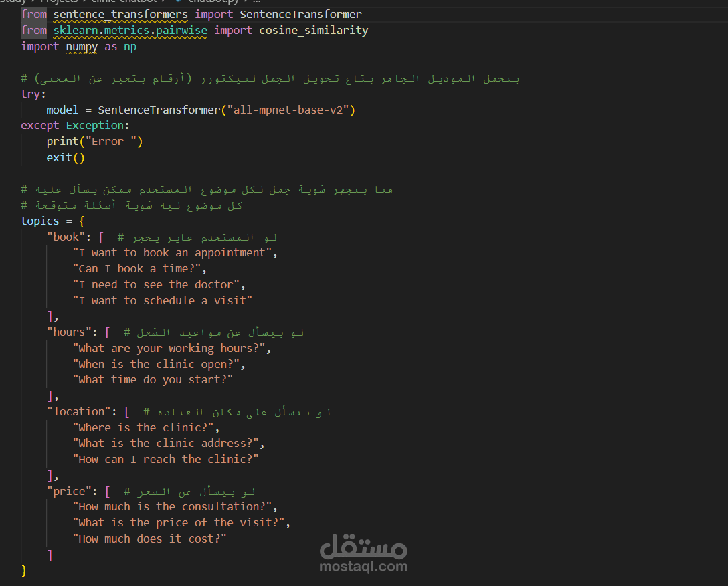The height and width of the screenshot is (586, 728).
Task: Click "Where is the clinic?" string
Action: 143,428
